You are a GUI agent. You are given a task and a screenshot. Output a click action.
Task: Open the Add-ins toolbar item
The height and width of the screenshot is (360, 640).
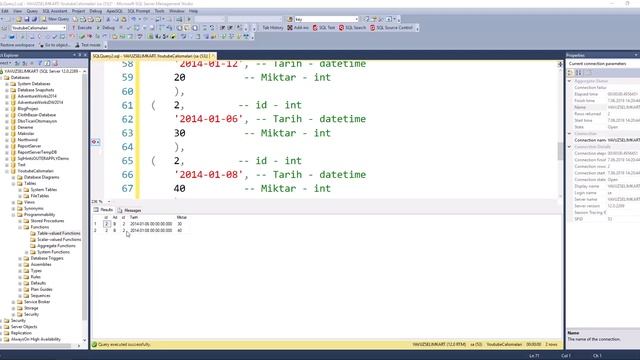click(x=298, y=28)
